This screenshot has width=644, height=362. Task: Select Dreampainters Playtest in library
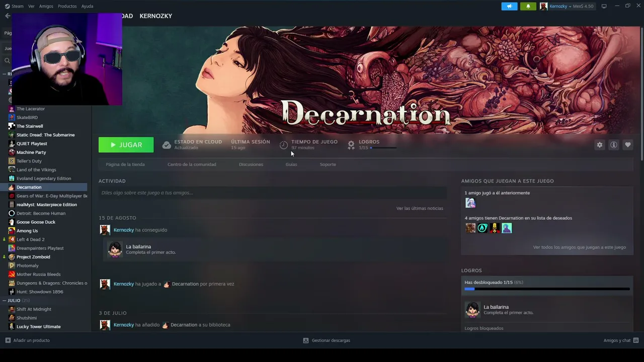pos(40,248)
